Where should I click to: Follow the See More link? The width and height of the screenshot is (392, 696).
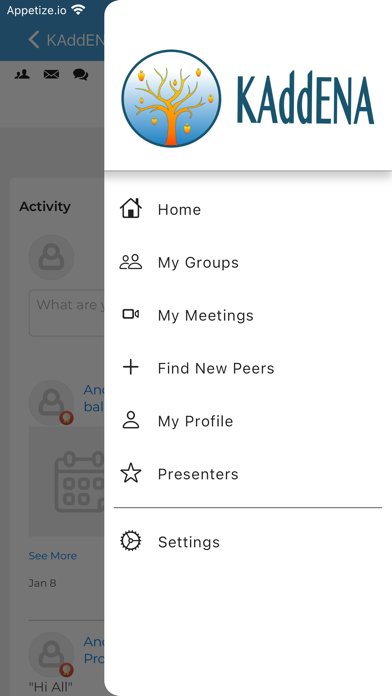(53, 556)
